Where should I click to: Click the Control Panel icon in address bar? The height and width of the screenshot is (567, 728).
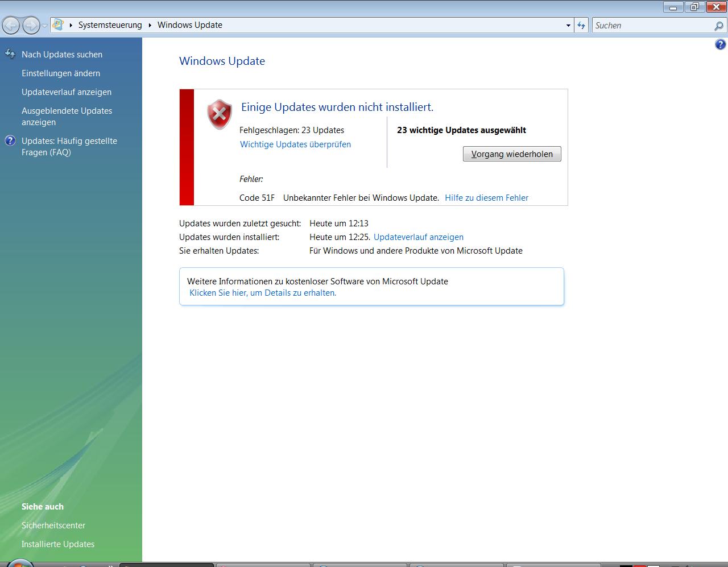57,25
